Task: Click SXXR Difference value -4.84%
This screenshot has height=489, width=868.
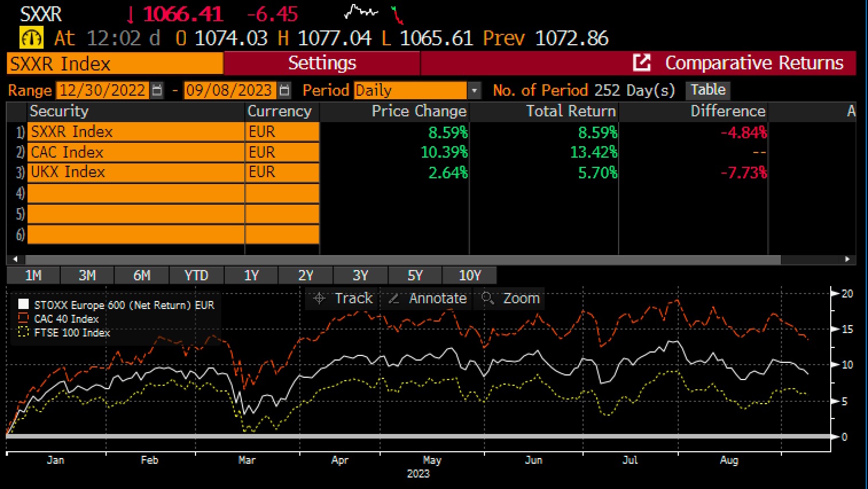Action: [x=744, y=132]
